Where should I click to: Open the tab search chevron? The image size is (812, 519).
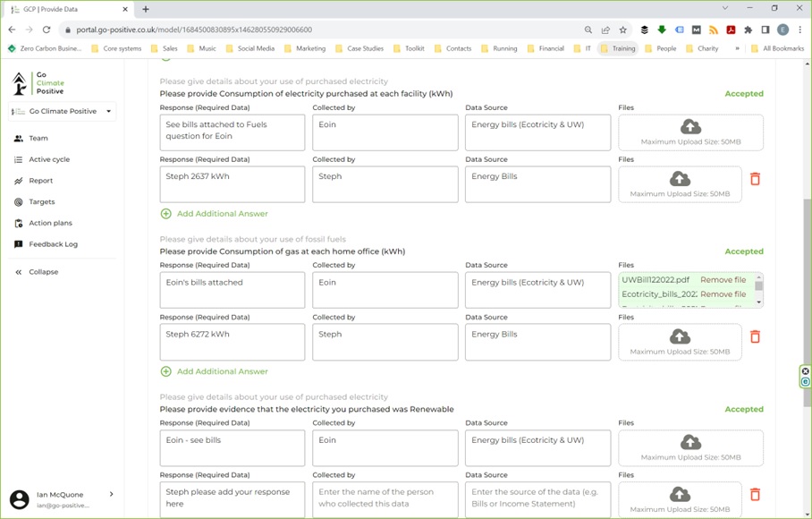click(x=725, y=8)
